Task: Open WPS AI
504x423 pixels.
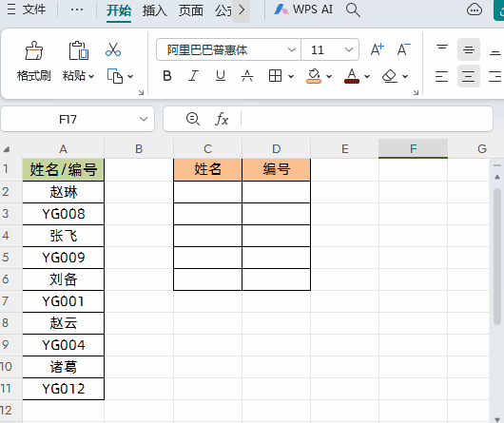Action: coord(303,10)
